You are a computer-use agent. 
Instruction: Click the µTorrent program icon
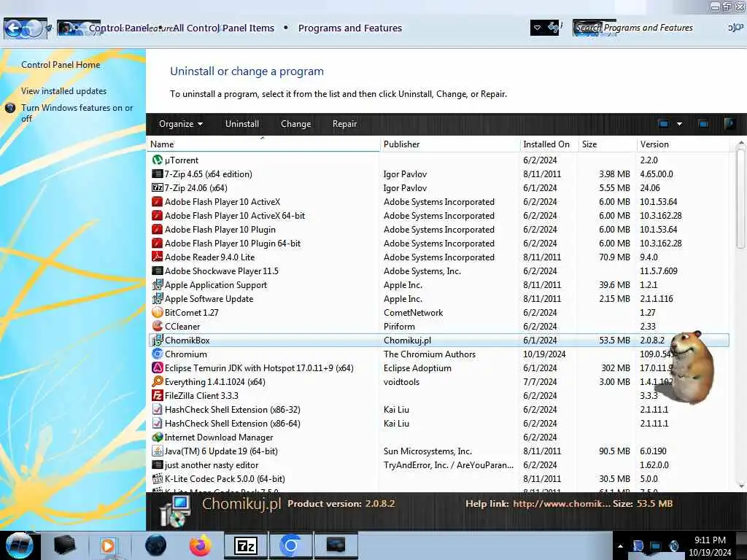pos(158,160)
